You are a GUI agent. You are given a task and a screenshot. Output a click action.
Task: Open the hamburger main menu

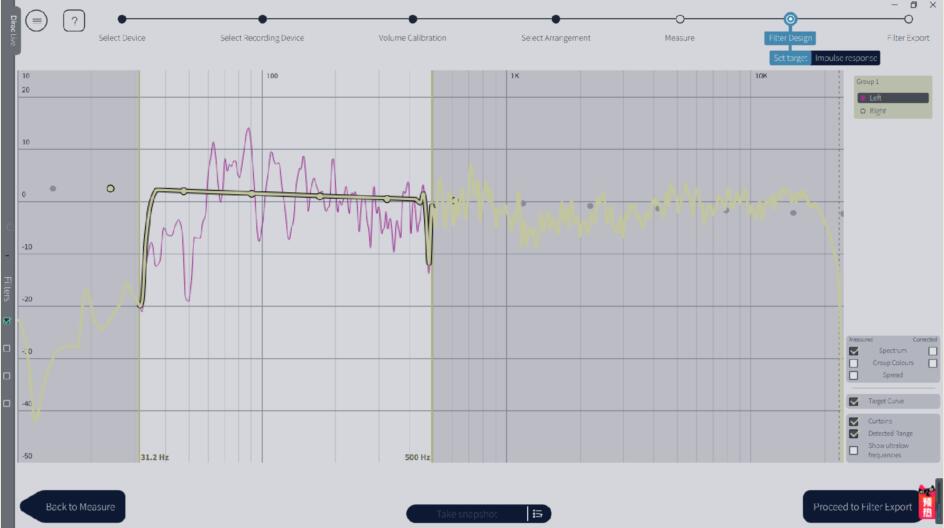[37, 20]
